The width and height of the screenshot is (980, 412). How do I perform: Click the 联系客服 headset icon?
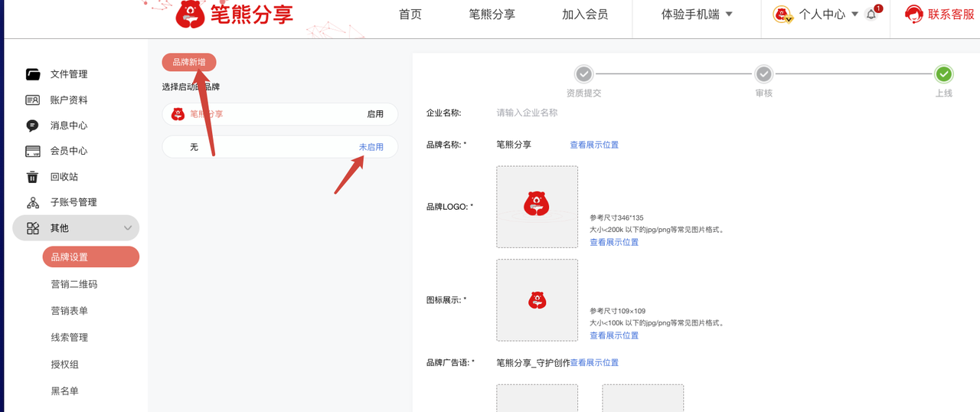(x=913, y=14)
